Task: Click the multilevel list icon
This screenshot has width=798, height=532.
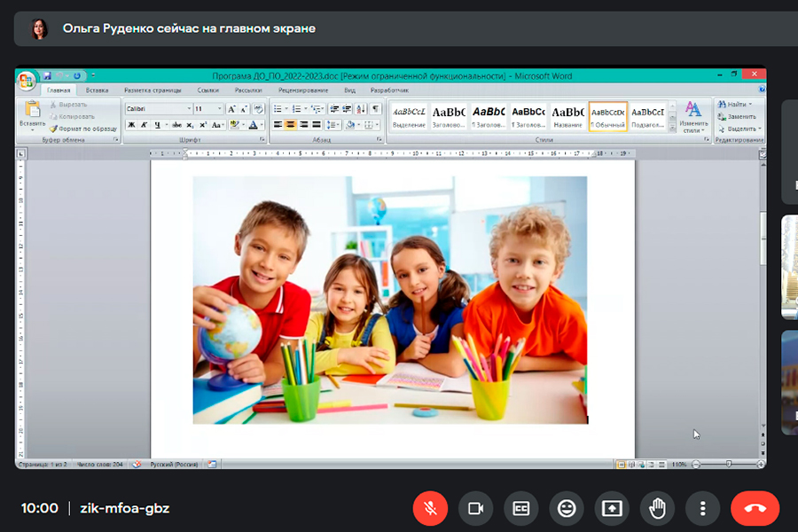Action: tap(316, 108)
